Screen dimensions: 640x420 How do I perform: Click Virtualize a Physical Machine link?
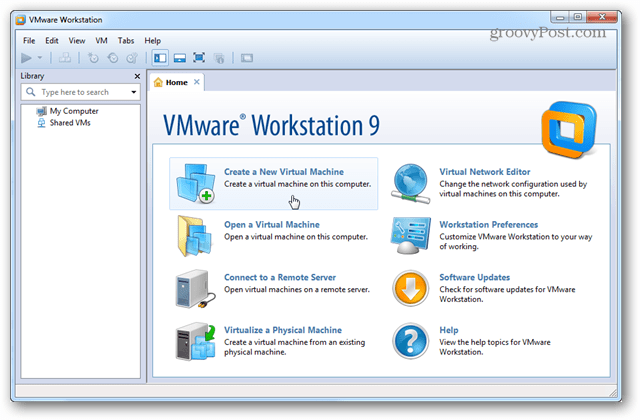(283, 330)
